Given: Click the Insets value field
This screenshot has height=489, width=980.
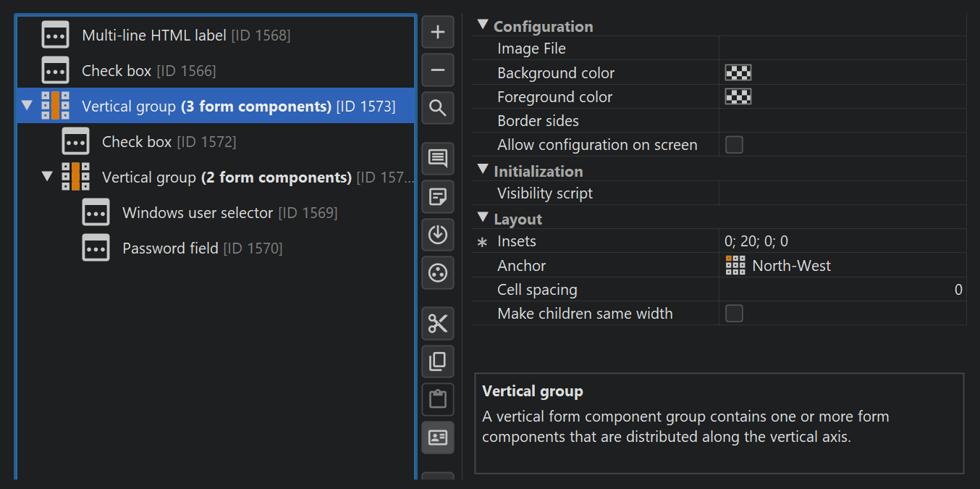Looking at the screenshot, I should click(840, 241).
